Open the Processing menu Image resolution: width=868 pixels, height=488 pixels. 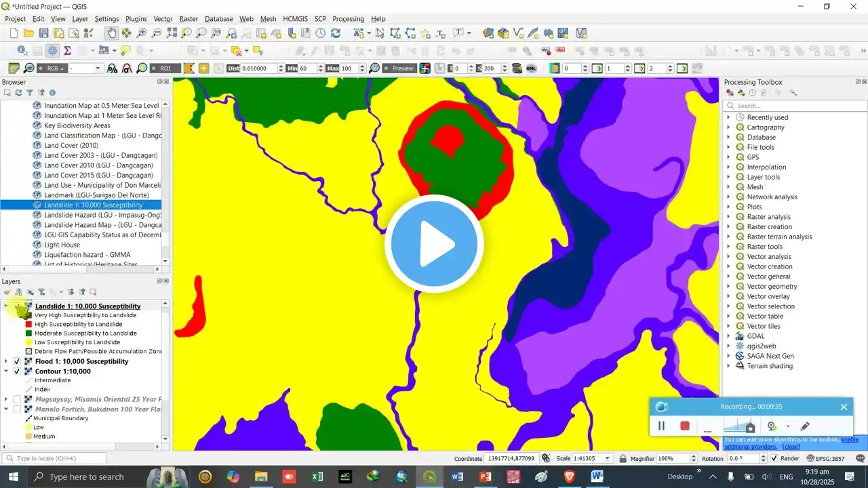348,19
